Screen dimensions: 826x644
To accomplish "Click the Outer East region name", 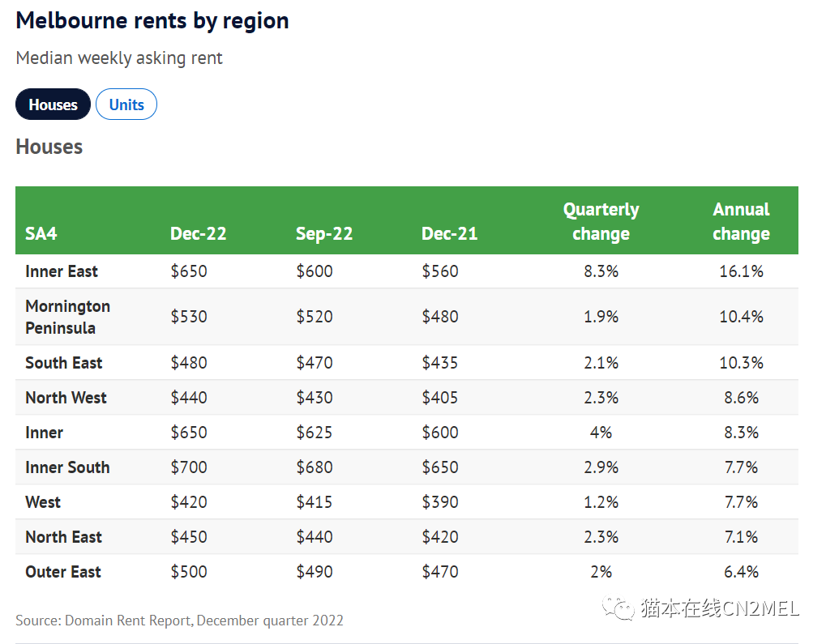I will click(x=63, y=572).
